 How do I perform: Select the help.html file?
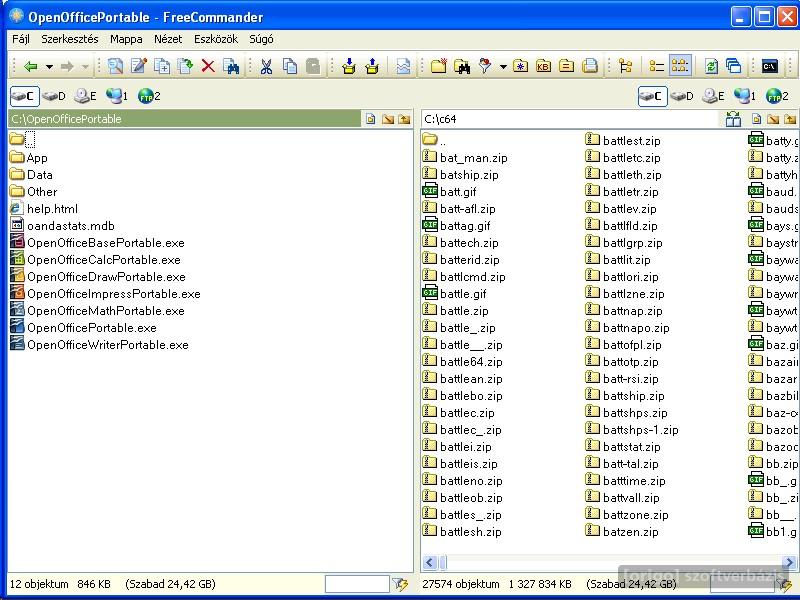coord(44,209)
